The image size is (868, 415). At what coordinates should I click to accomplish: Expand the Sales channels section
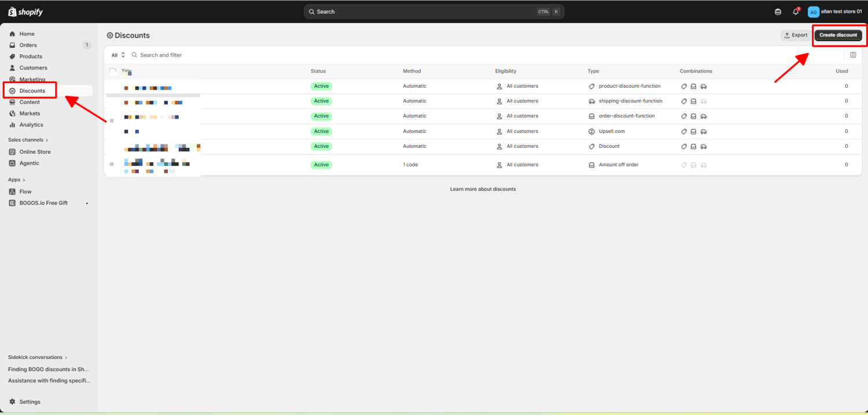[28, 140]
